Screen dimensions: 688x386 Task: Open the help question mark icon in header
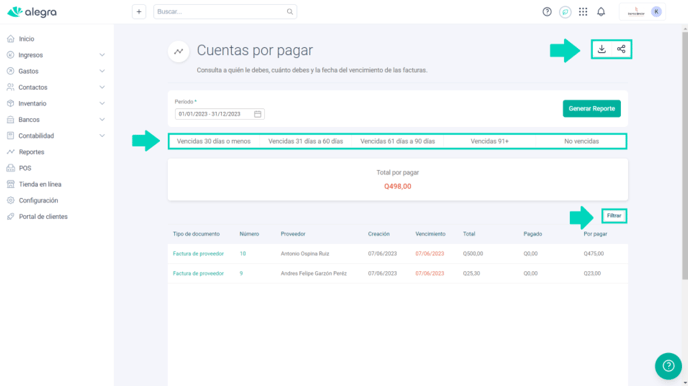[x=547, y=12]
